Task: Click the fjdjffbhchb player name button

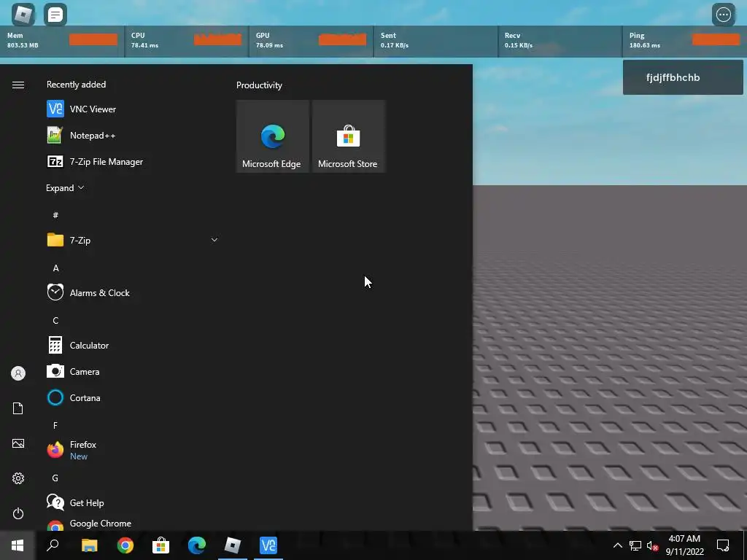Action: pyautogui.click(x=683, y=77)
